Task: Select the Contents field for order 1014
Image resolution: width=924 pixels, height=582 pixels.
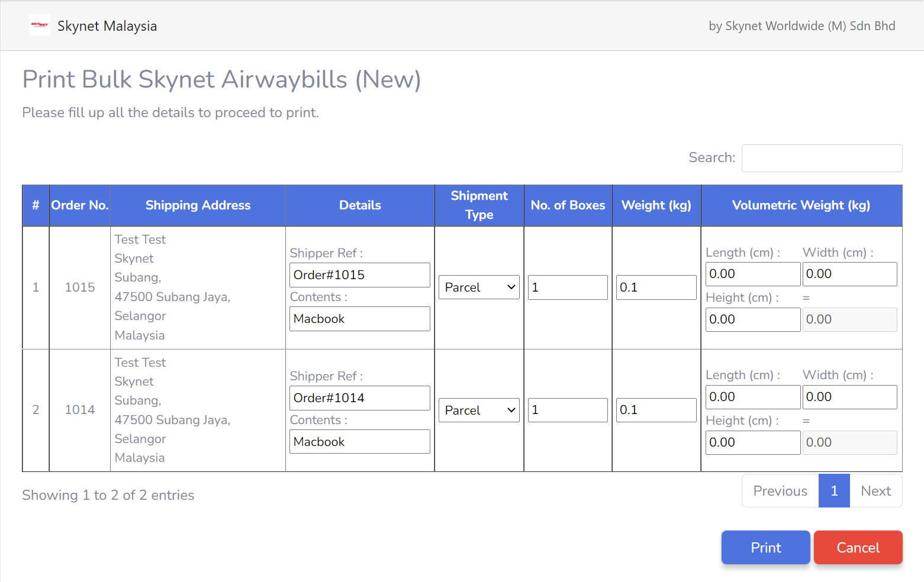Action: click(x=359, y=441)
